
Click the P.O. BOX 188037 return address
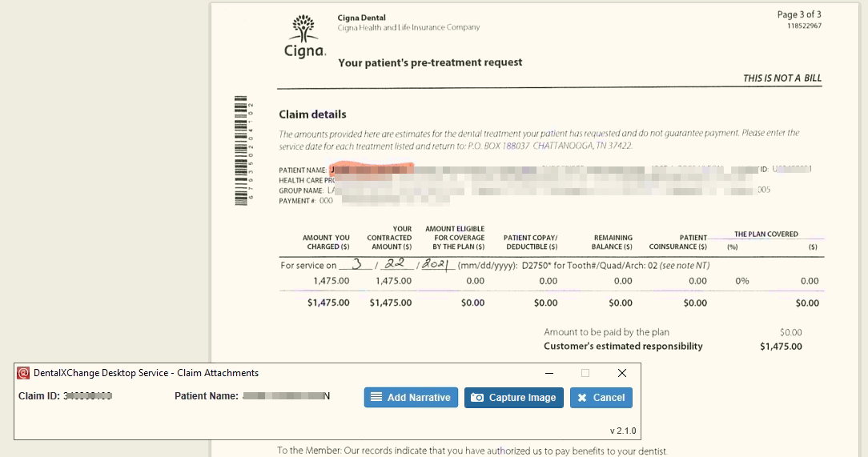point(550,146)
